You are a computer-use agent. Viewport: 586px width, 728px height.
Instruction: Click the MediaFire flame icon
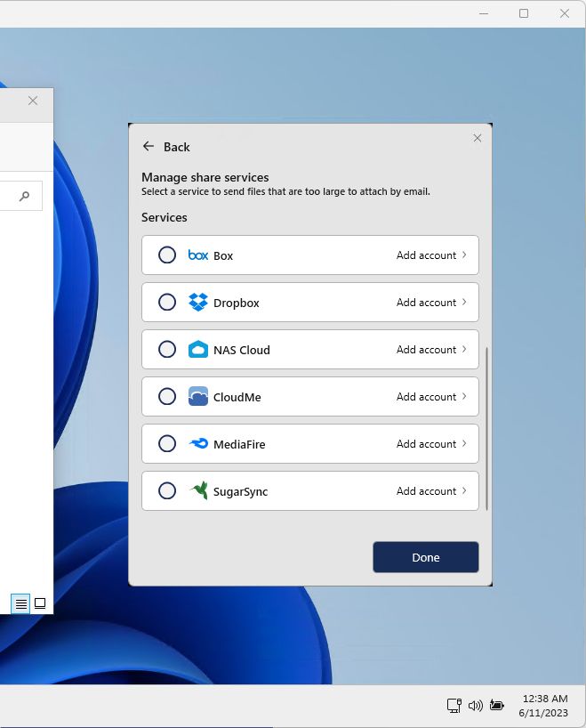coord(198,443)
